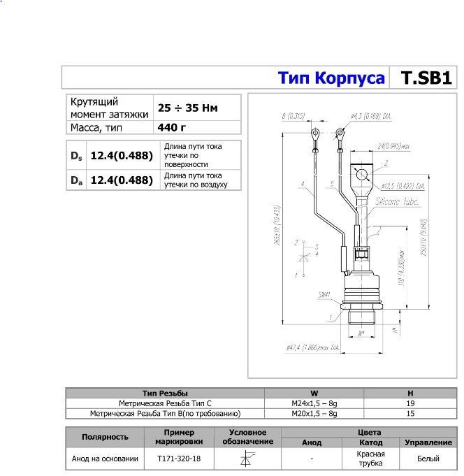This screenshot has width=464, height=476.
Task: Select the 12.4(0.488) value in the Da row
Action: pyautogui.click(x=122, y=180)
